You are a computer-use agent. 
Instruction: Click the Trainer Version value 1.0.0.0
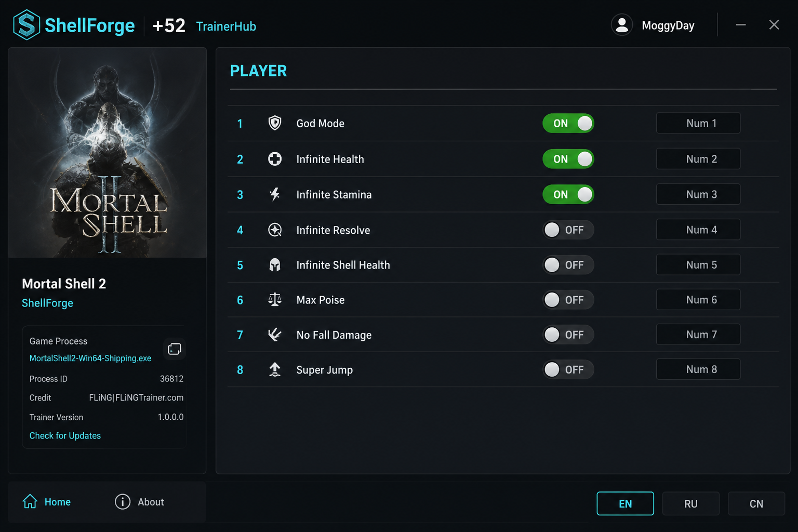170,417
